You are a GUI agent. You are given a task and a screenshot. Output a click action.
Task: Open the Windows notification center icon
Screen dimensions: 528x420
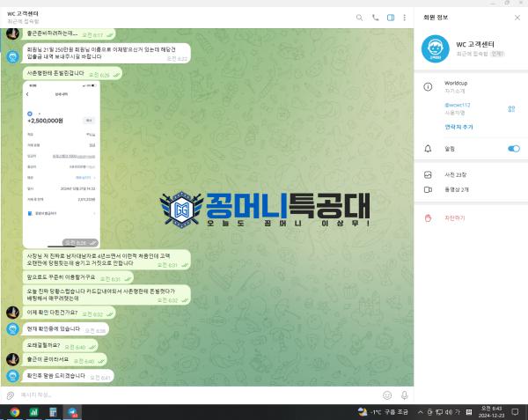pos(515,412)
